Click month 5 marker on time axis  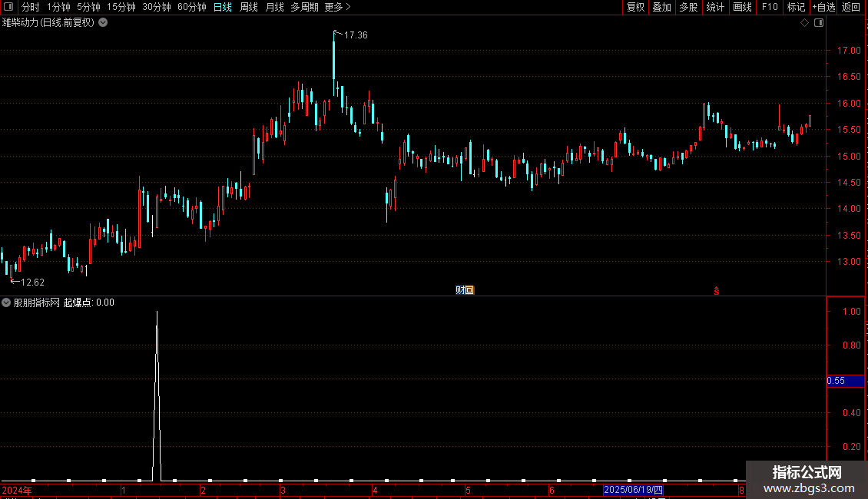point(468,491)
